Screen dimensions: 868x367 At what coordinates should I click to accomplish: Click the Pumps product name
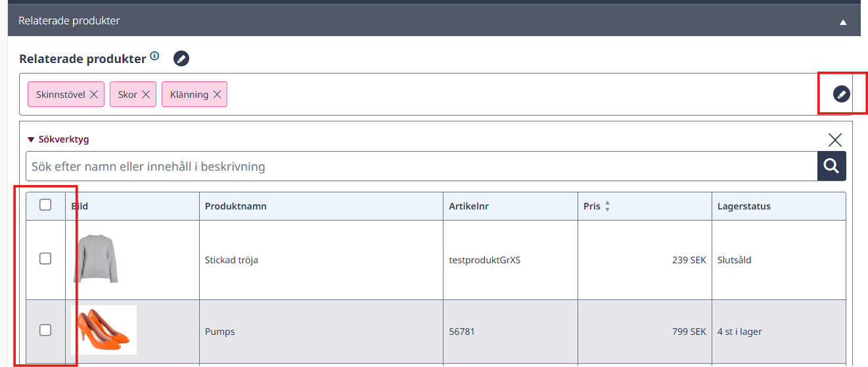pyautogui.click(x=220, y=332)
